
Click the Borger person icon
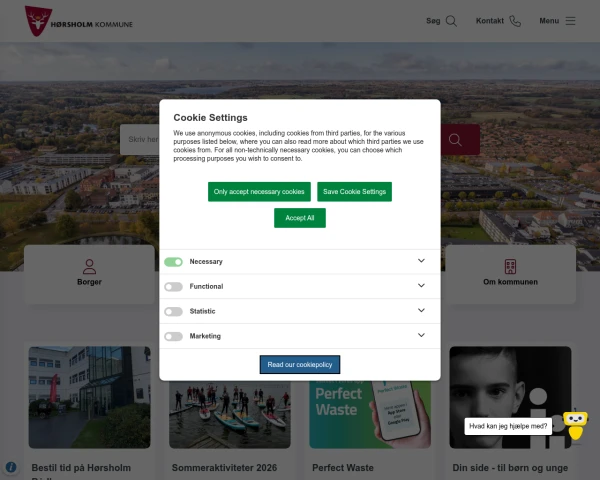(x=89, y=267)
